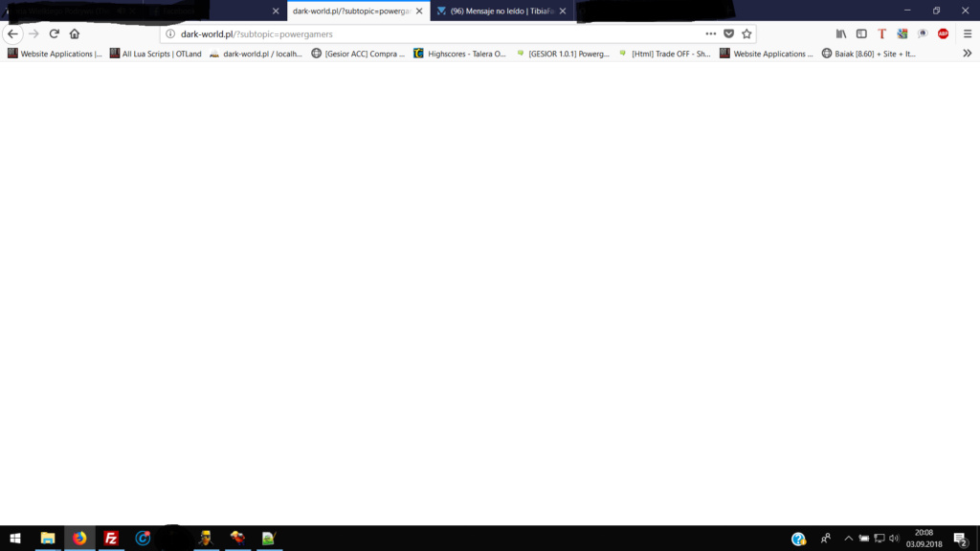Open the green notepad app on taskbar
The height and width of the screenshot is (551, 980).
coord(269,538)
